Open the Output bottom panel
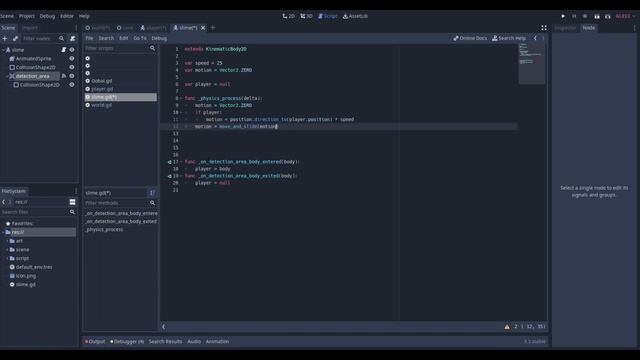The height and width of the screenshot is (360, 640). point(95,342)
